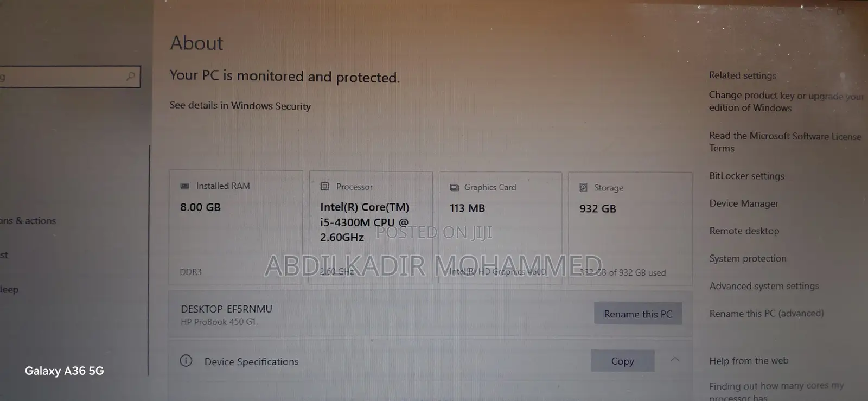
Task: Open Change product key or upgrade link
Action: tap(786, 101)
